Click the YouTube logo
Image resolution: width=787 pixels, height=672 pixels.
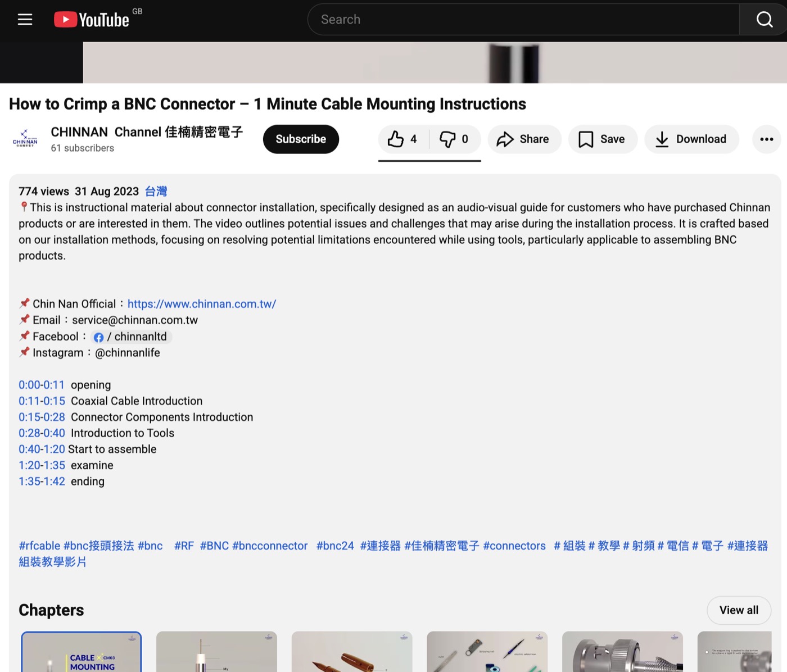(92, 20)
